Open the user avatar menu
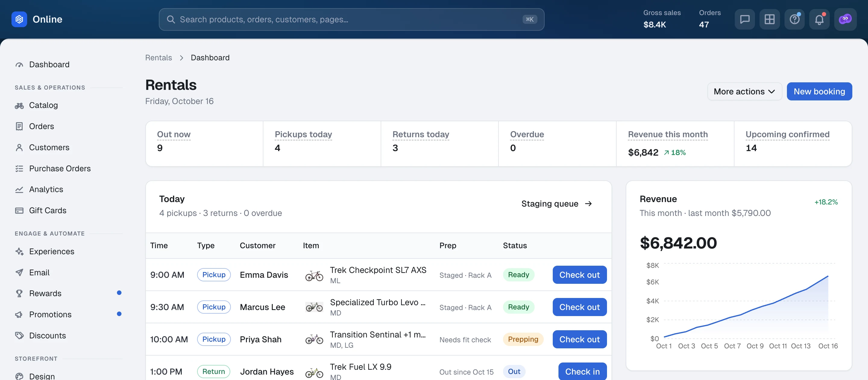This screenshot has height=380, width=868. click(x=845, y=19)
